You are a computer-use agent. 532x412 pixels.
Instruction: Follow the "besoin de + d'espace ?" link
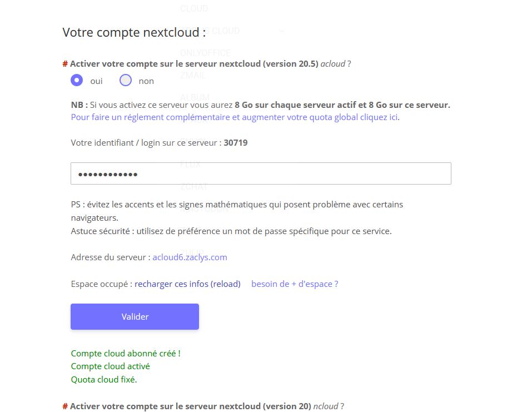click(295, 284)
